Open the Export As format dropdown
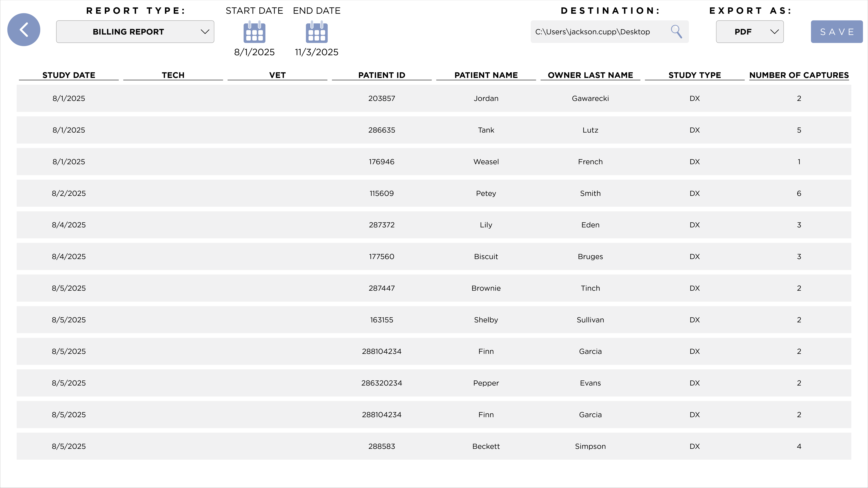 [x=749, y=31]
